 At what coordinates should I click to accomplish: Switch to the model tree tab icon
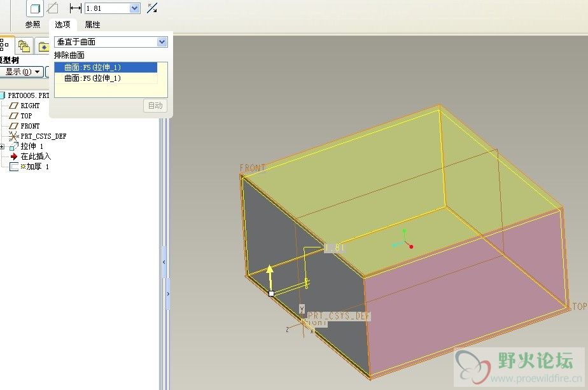coord(4,45)
